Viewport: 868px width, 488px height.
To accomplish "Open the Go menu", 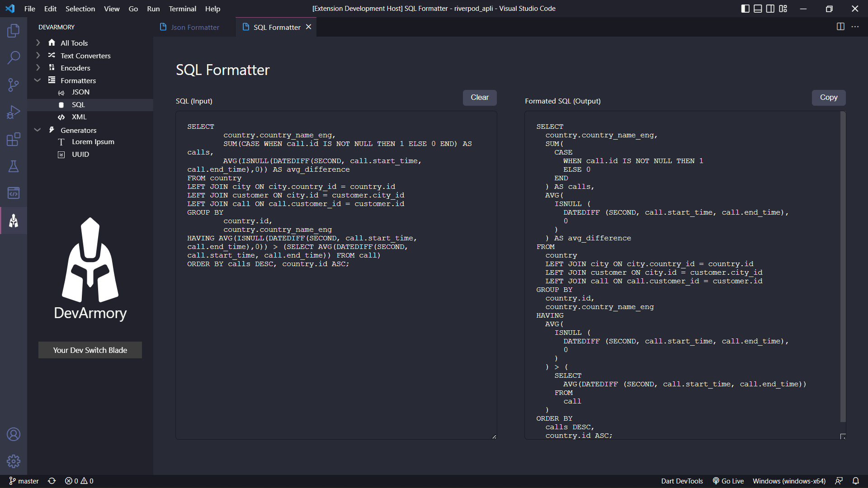I will pyautogui.click(x=133, y=9).
